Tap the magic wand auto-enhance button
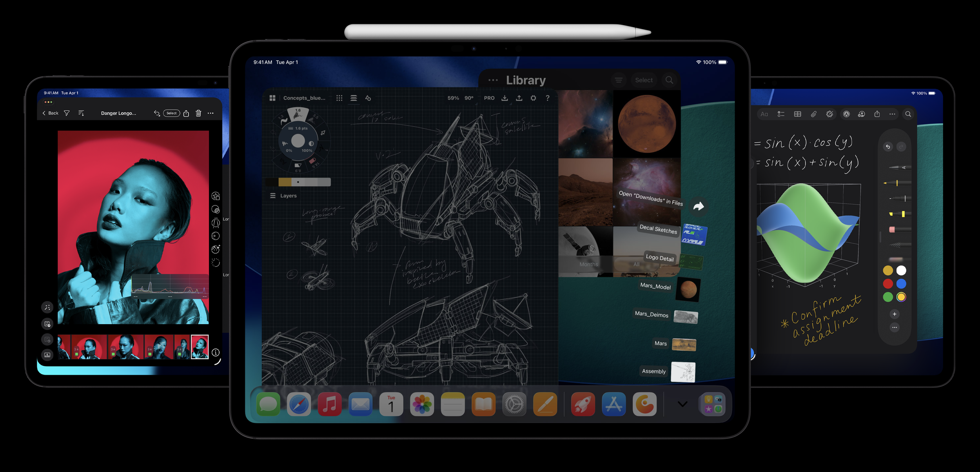This screenshot has height=472, width=980. tap(47, 307)
